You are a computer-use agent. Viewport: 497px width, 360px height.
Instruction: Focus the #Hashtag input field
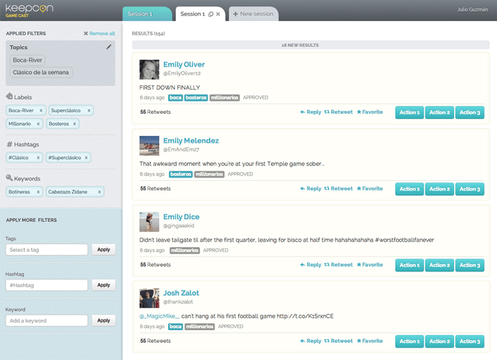(x=47, y=285)
